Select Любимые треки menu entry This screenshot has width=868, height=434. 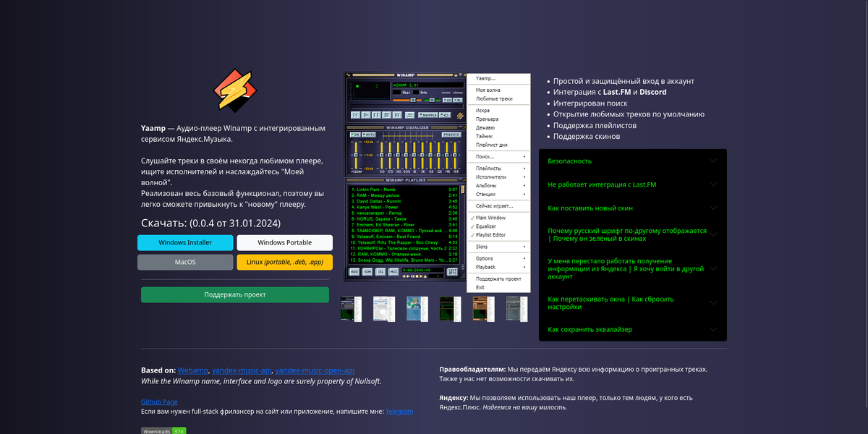(498, 98)
